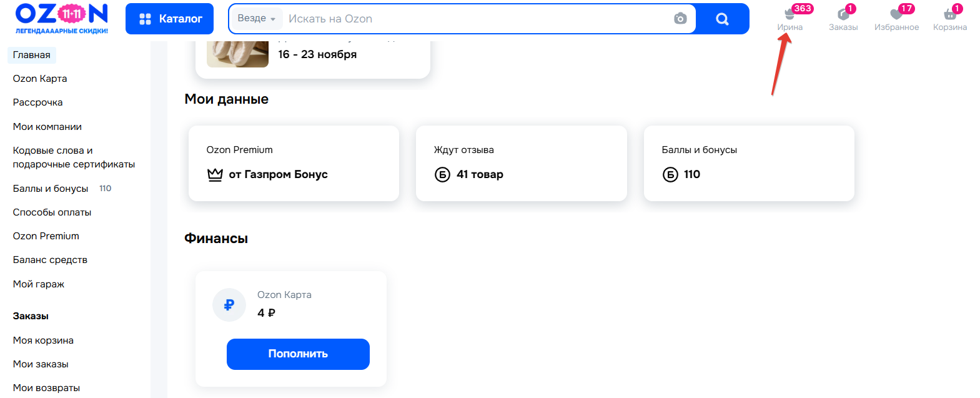This screenshot has height=398, width=980.
Task: Click the product thumbnail image at top
Action: click(x=237, y=54)
